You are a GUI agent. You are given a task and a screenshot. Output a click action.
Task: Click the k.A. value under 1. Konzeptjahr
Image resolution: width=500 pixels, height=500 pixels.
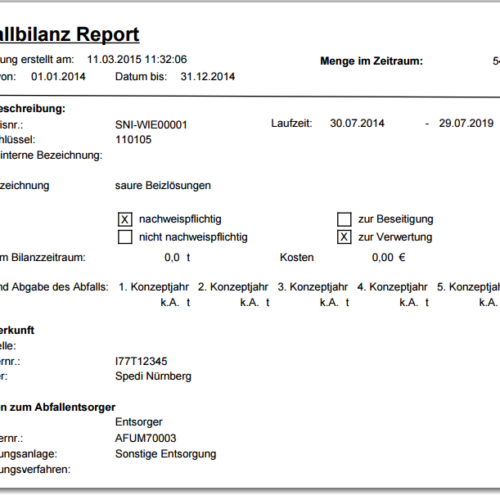pyautogui.click(x=170, y=302)
